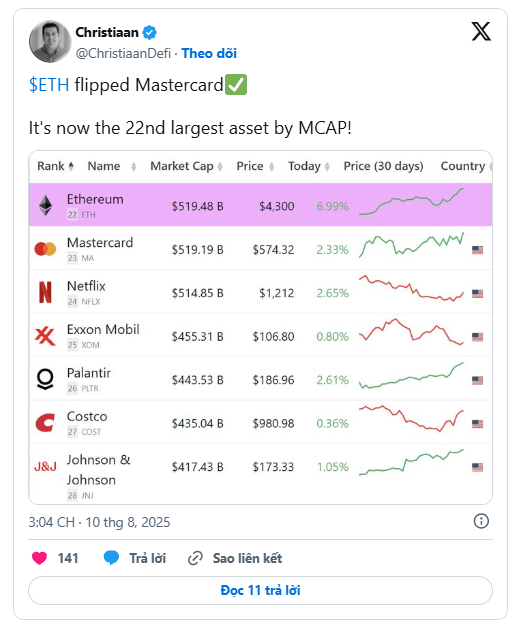Open the $ETH cashtag link
The width and height of the screenshot is (517, 633).
pos(49,85)
